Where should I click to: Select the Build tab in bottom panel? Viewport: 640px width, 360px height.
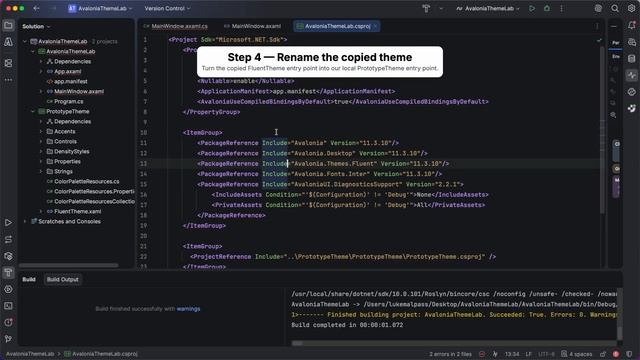pos(29,279)
